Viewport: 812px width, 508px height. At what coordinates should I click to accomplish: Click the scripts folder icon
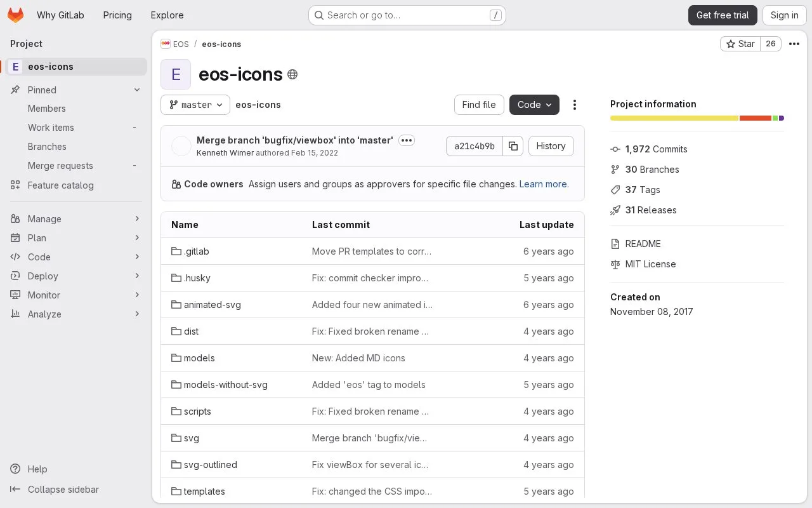click(x=176, y=411)
